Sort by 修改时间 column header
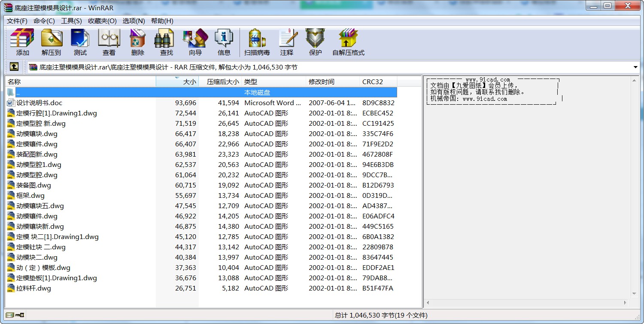The image size is (644, 324). tap(333, 82)
